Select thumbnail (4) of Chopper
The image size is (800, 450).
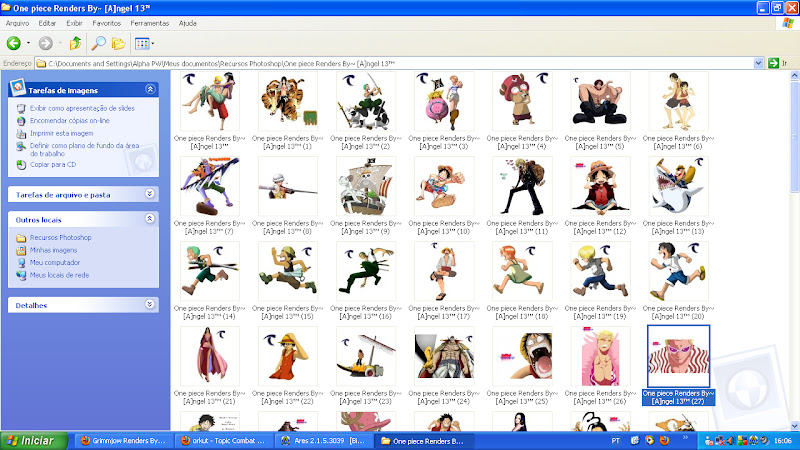click(x=522, y=101)
